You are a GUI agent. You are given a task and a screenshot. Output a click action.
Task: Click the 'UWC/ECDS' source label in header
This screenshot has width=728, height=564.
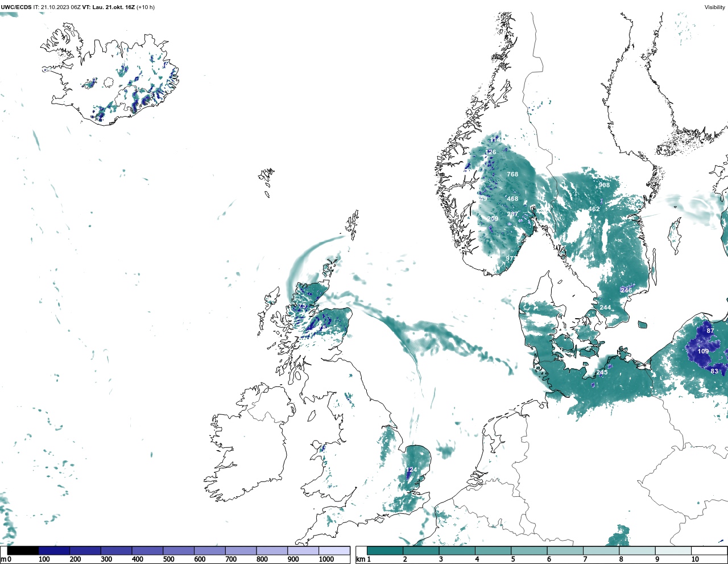click(16, 7)
